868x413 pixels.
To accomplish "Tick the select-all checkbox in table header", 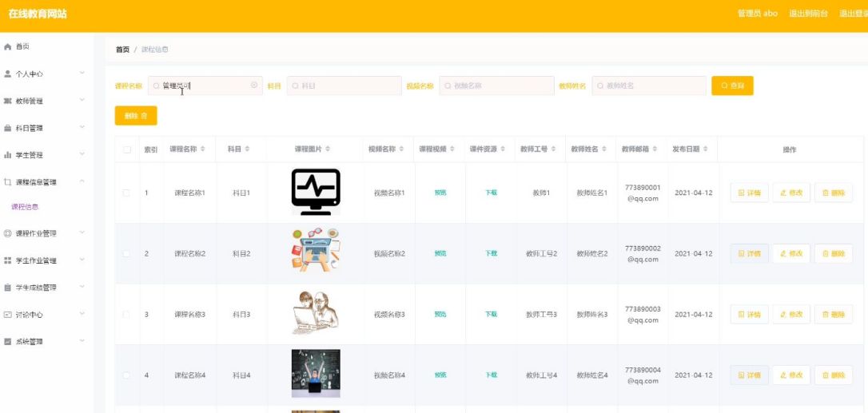I will [127, 149].
